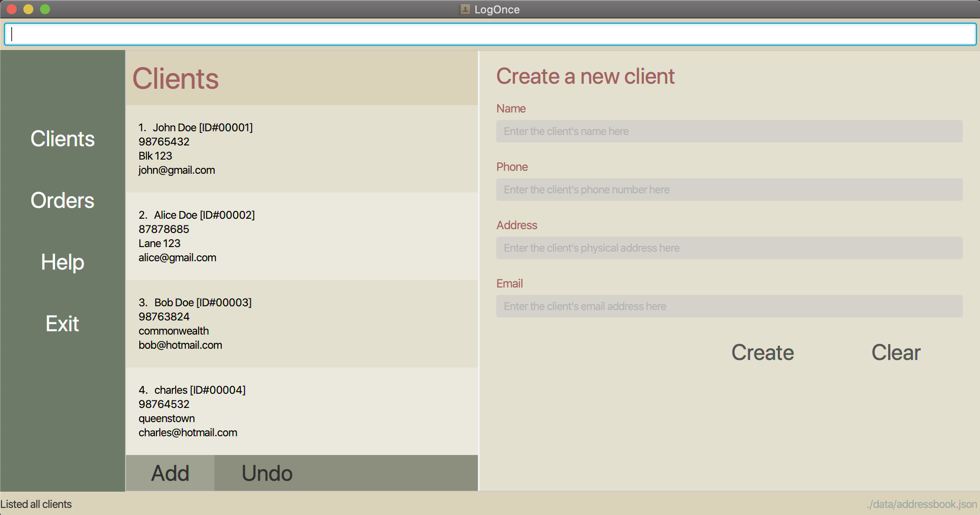This screenshot has width=980, height=515.
Task: Click the Exit sidebar icon
Action: [x=62, y=322]
